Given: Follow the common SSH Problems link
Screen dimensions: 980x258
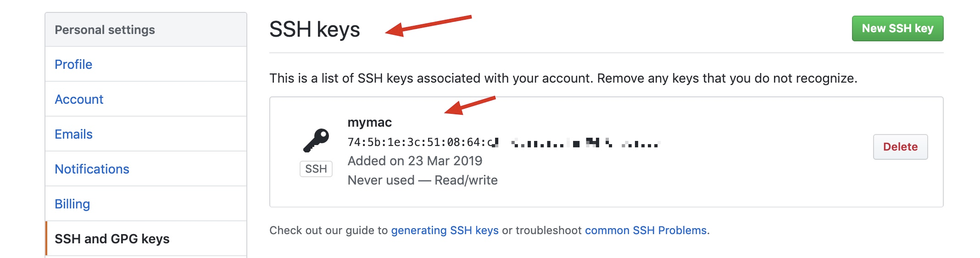Looking at the screenshot, I should tap(646, 230).
